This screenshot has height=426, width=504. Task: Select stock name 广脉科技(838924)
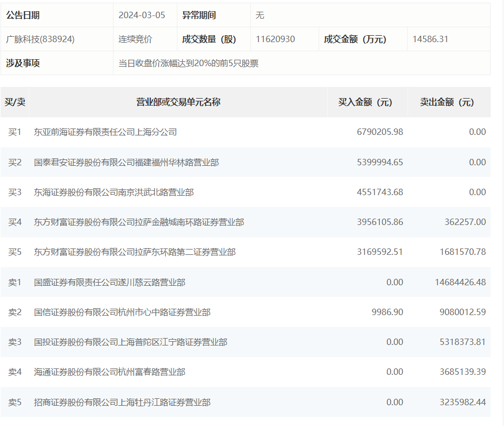tap(40, 39)
